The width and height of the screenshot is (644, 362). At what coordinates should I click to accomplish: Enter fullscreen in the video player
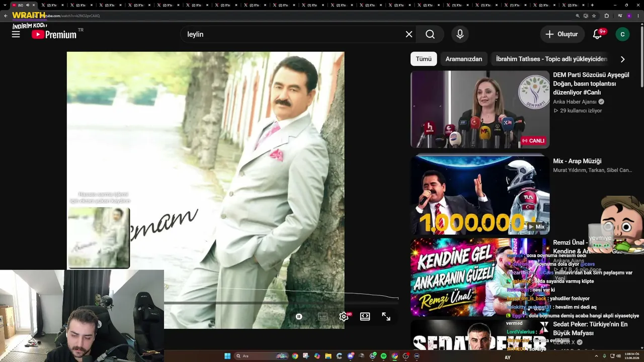click(x=386, y=317)
